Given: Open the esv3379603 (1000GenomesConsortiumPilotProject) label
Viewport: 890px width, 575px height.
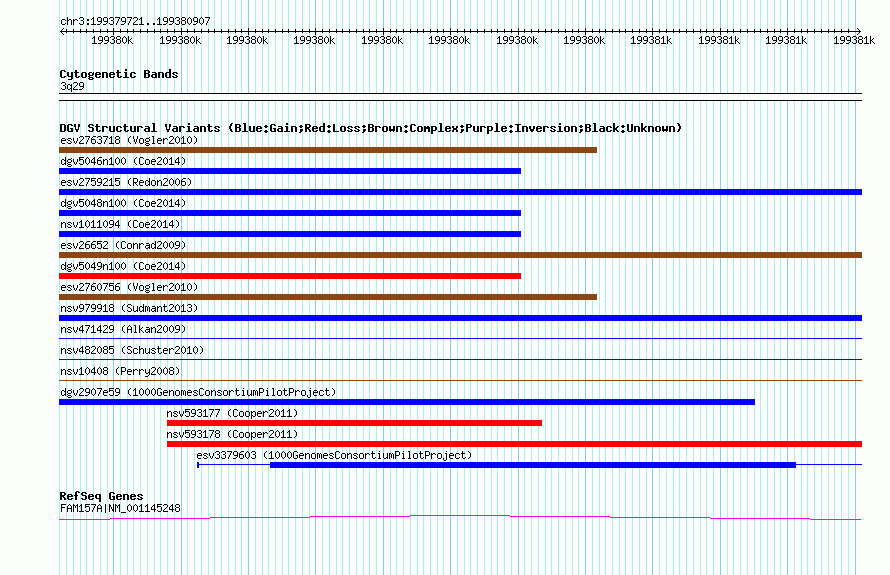Looking at the screenshot, I should tap(334, 455).
